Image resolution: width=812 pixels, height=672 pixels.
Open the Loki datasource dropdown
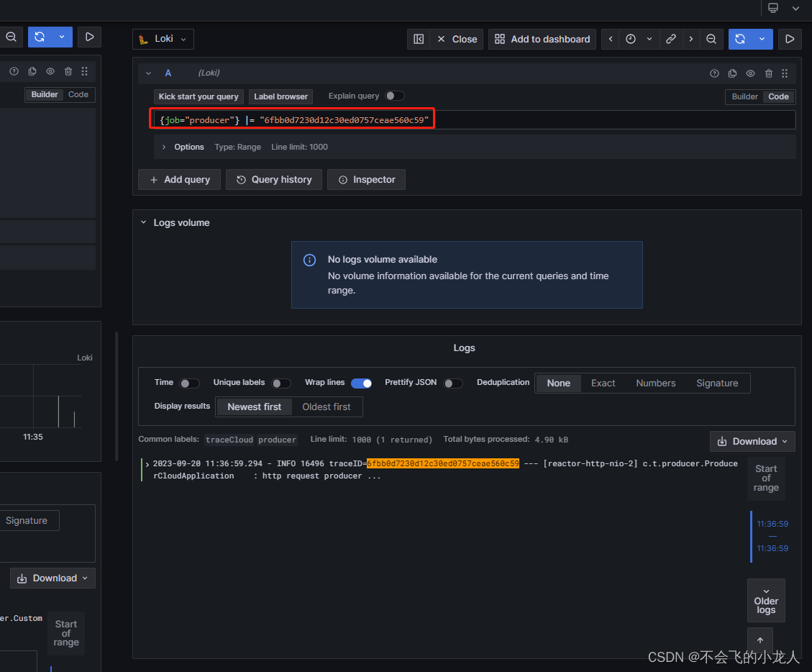click(x=163, y=39)
